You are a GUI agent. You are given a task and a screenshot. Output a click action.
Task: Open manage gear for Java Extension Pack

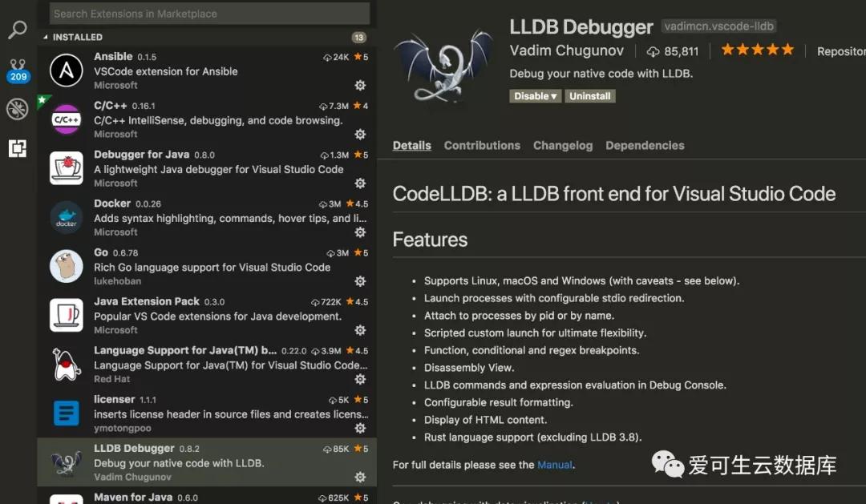tap(360, 330)
